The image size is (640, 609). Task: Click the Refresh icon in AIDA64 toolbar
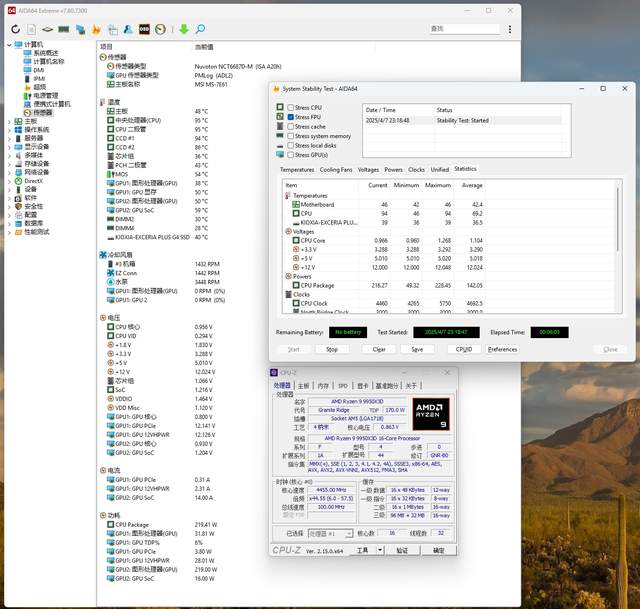click(x=17, y=29)
